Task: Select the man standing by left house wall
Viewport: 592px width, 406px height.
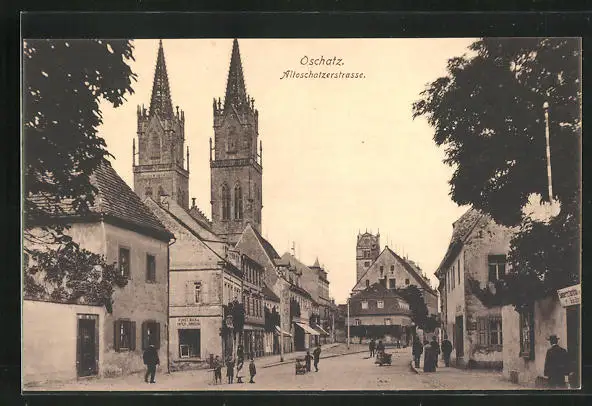Action: coord(151,363)
